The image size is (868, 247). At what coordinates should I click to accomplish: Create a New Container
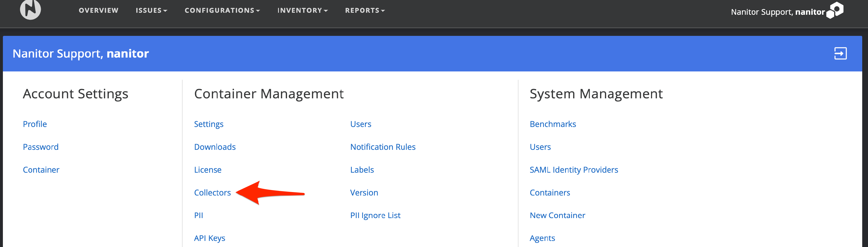557,215
